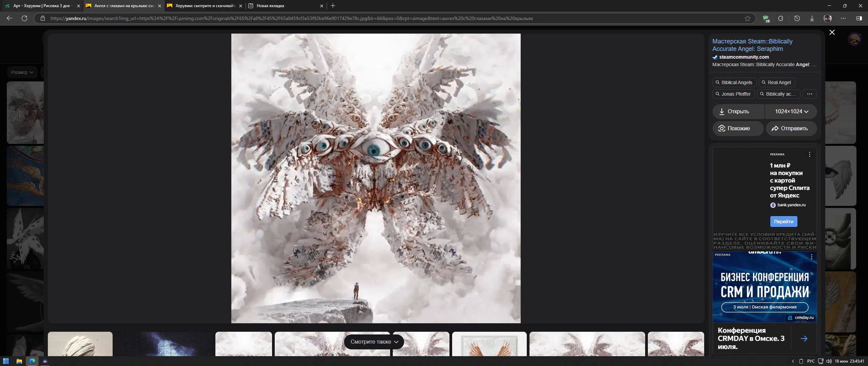This screenshot has height=366, width=868.
Task: Show hidden system tray icons chevron
Action: click(793, 361)
